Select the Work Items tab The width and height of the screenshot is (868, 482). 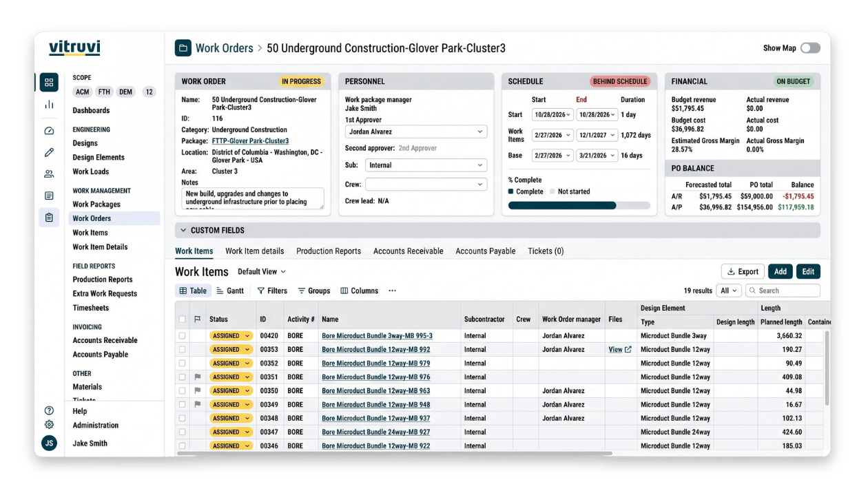coord(194,251)
